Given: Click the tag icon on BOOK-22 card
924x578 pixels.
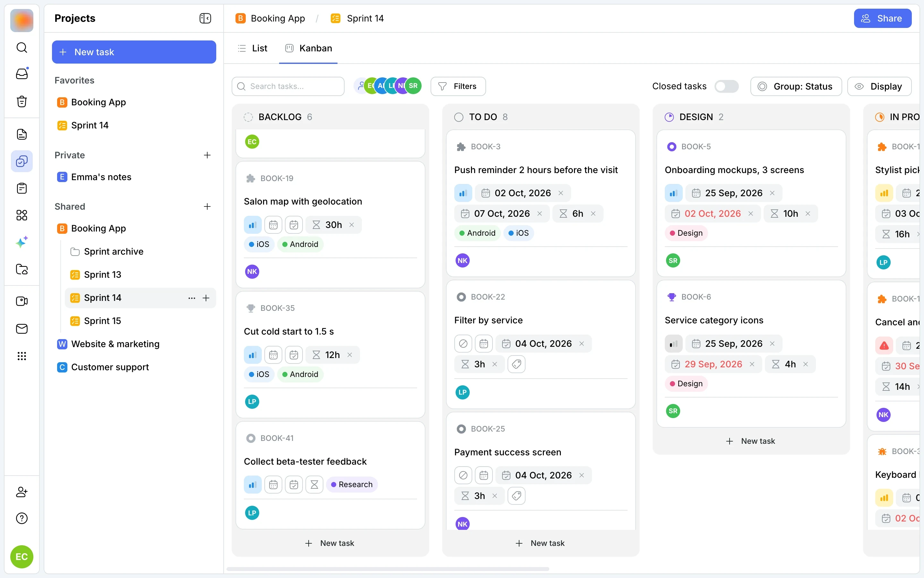Looking at the screenshot, I should click(516, 364).
